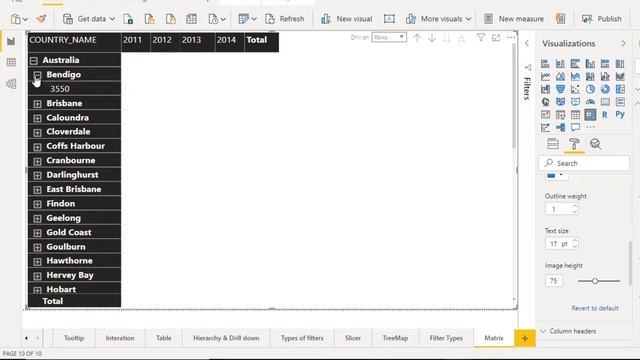Select the Scatter chart visual
The width and height of the screenshot is (640, 360).
coord(576,89)
